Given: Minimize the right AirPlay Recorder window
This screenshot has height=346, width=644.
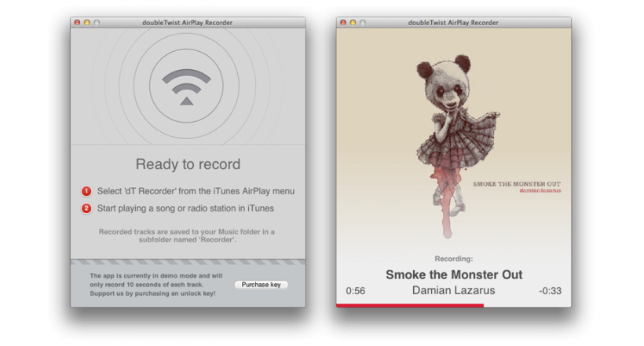Looking at the screenshot, I should click(x=353, y=23).
